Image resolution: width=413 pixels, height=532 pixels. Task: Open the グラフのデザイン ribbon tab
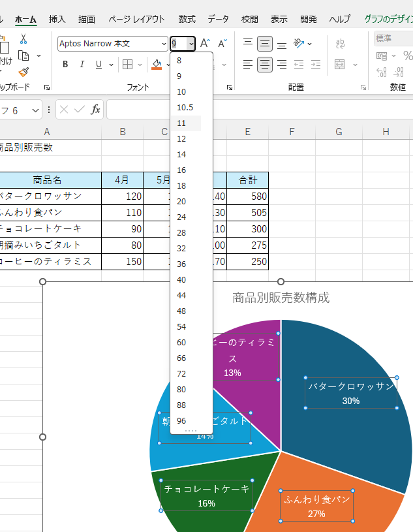(x=389, y=20)
